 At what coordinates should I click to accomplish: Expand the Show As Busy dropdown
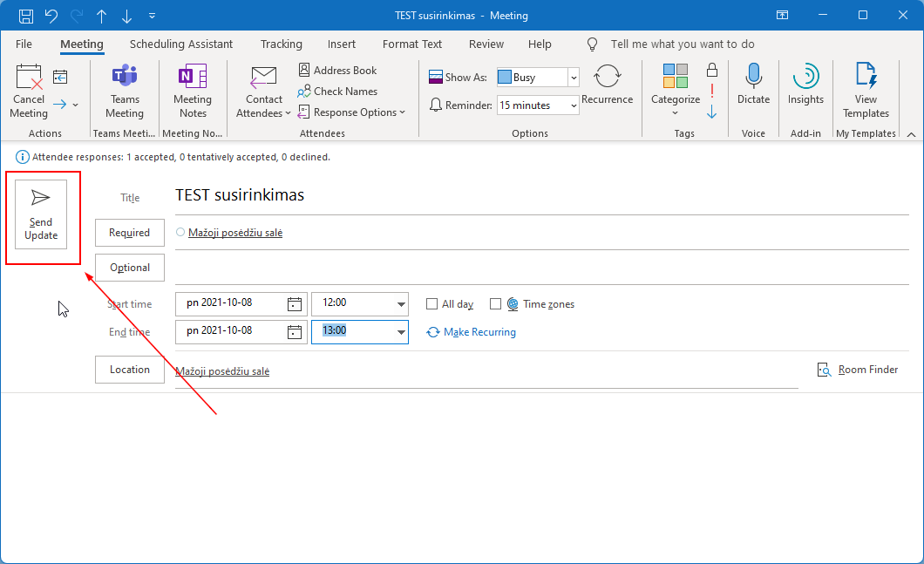(573, 78)
